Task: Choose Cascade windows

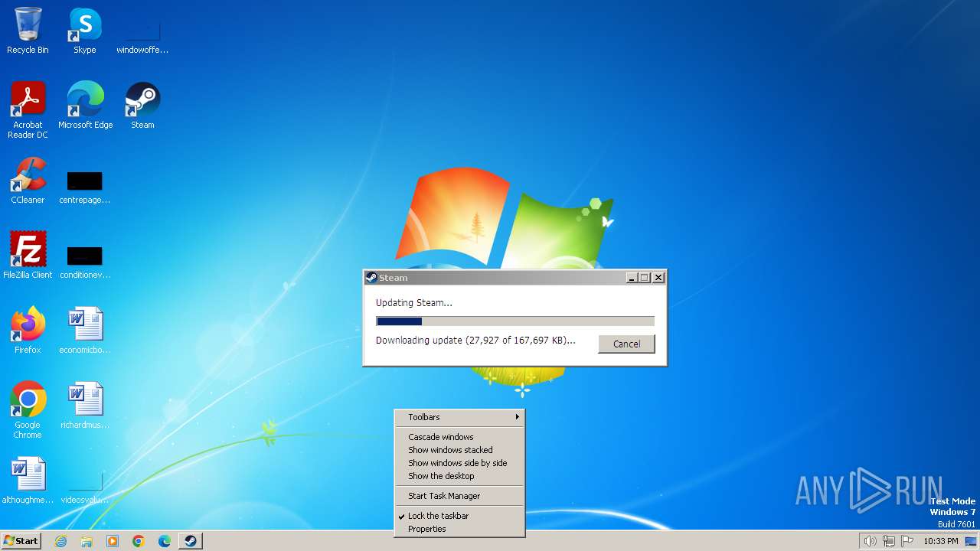Action: (x=459, y=437)
